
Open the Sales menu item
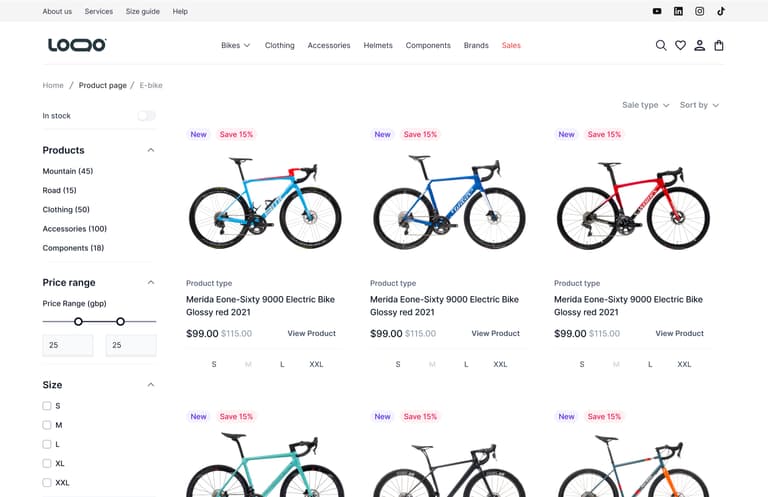(x=511, y=45)
